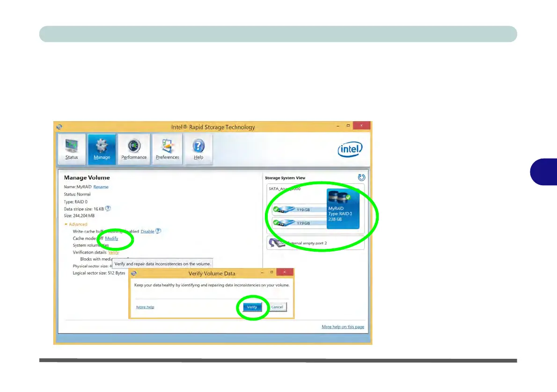Minimize the Intel Rapid Storage Technology window
557x392 pixels.
tap(338, 126)
